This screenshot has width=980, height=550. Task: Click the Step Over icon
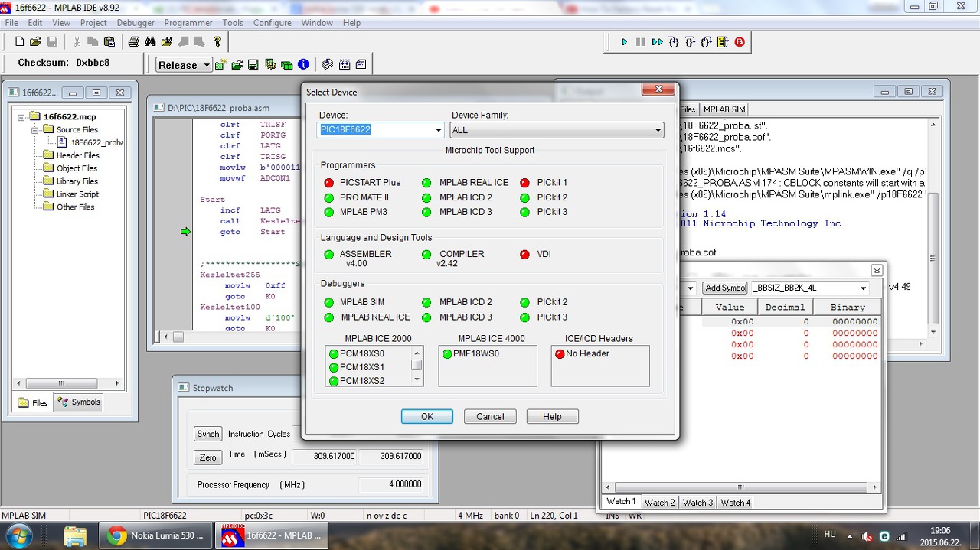tap(690, 42)
